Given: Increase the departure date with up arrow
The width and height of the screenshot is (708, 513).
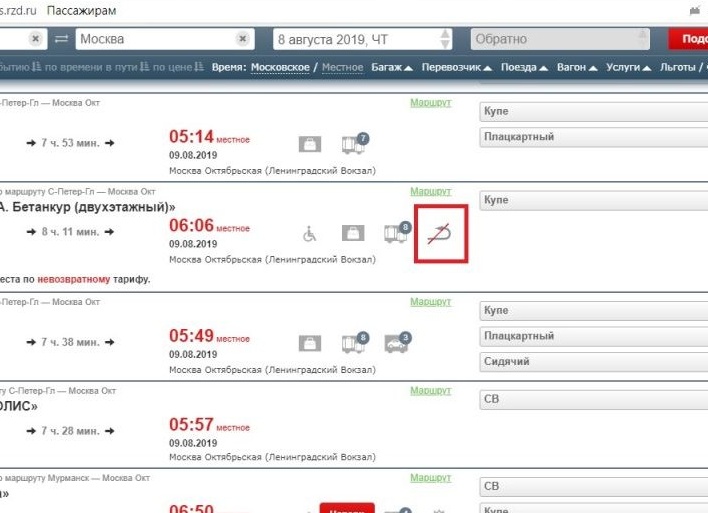Looking at the screenshot, I should [445, 34].
